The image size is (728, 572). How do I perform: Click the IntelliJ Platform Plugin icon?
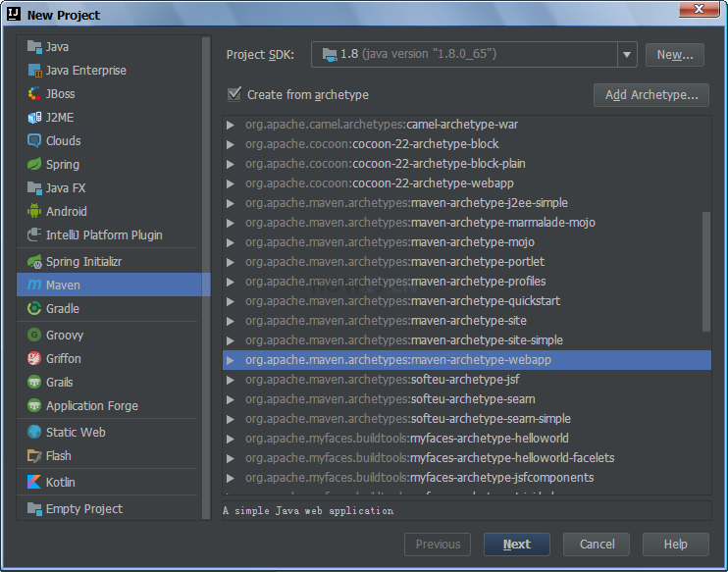coord(34,234)
